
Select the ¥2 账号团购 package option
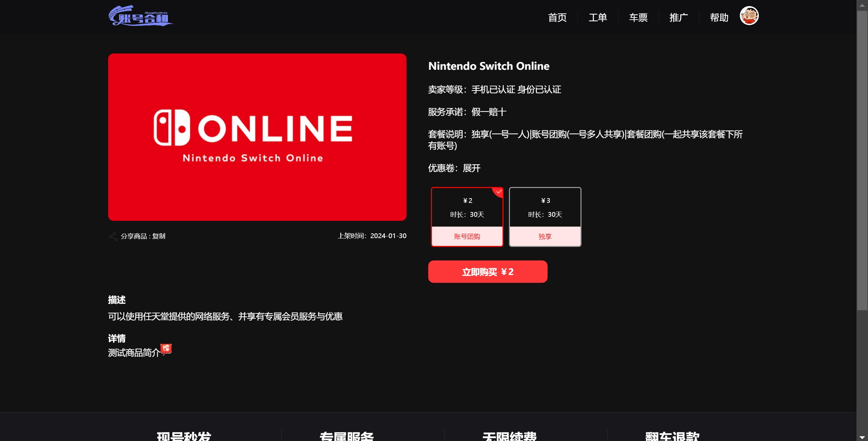pyautogui.click(x=467, y=217)
